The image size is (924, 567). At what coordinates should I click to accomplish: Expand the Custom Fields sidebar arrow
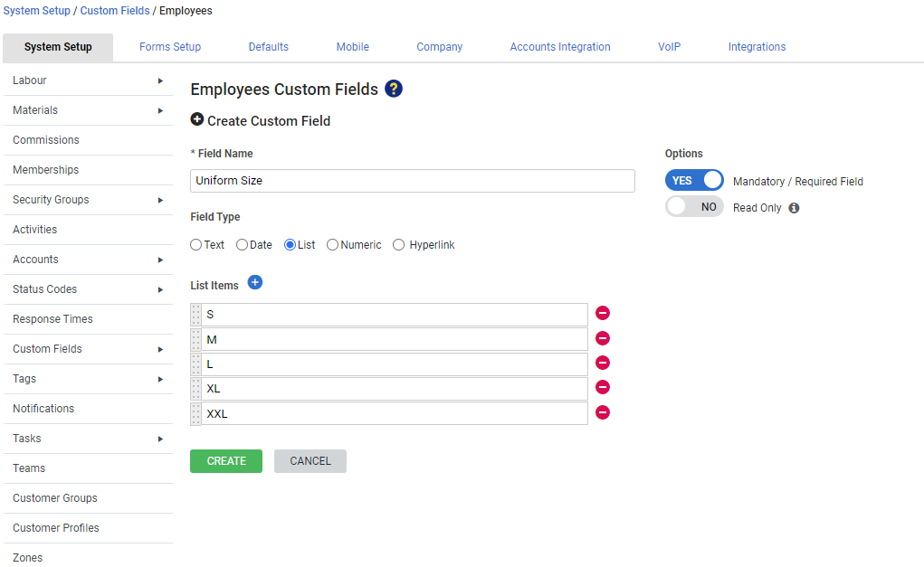(160, 349)
